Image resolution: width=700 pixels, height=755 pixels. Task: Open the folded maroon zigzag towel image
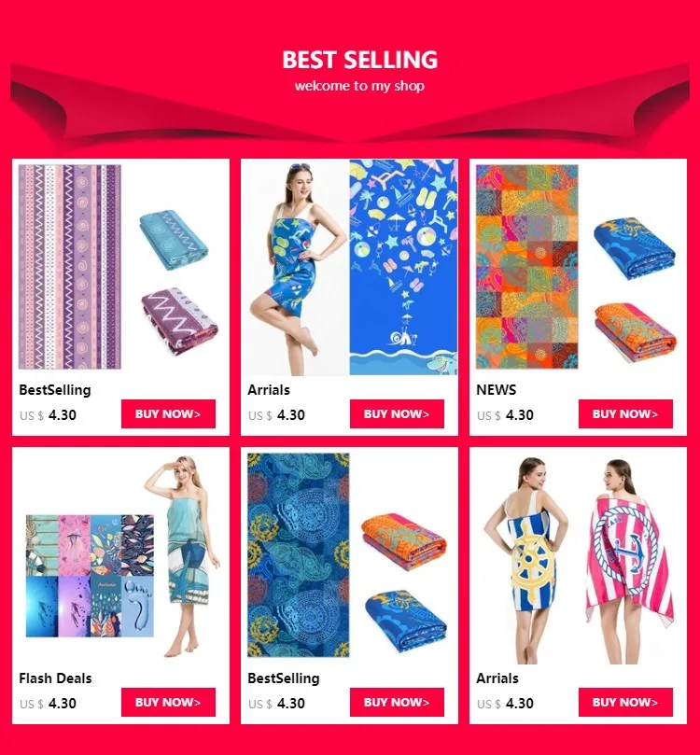pyautogui.click(x=179, y=320)
